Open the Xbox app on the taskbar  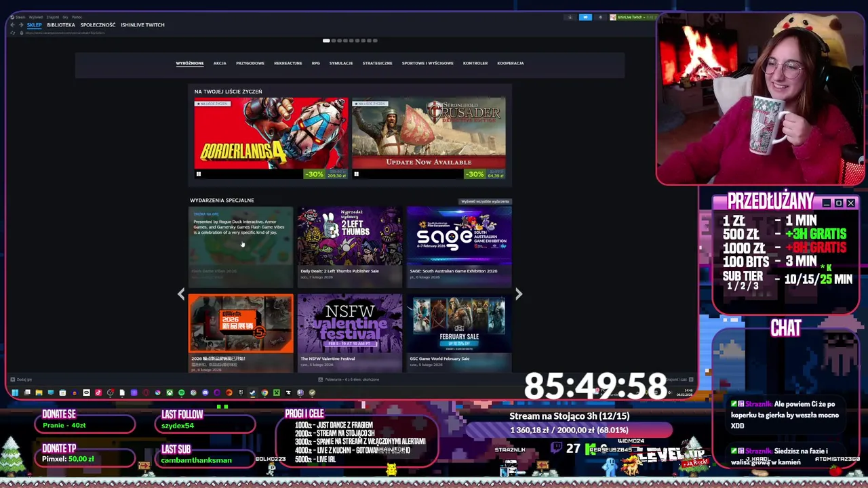pyautogui.click(x=170, y=392)
